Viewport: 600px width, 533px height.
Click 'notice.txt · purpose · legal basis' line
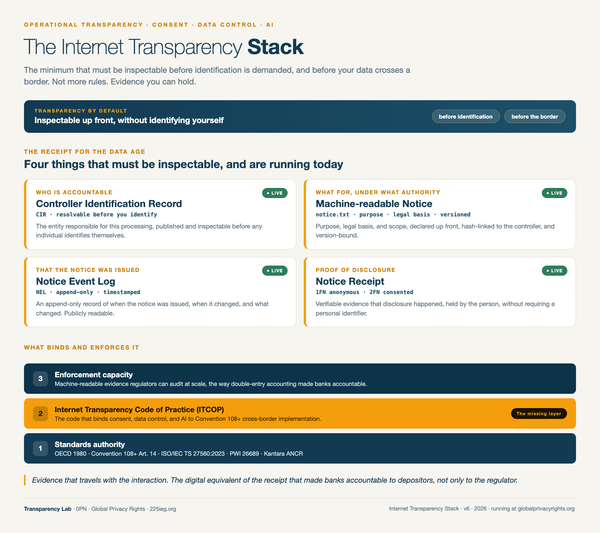pos(393,214)
